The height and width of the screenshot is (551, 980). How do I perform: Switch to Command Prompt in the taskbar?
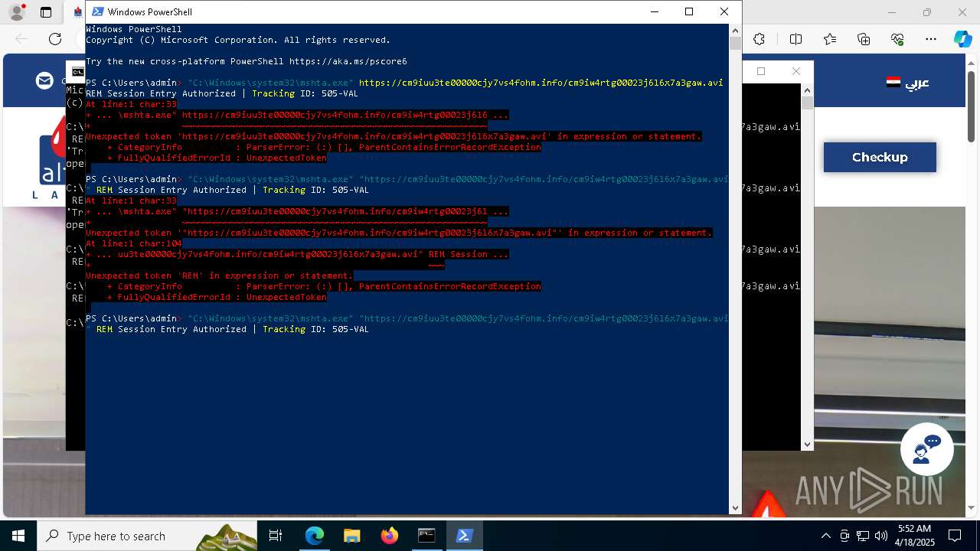tap(426, 536)
